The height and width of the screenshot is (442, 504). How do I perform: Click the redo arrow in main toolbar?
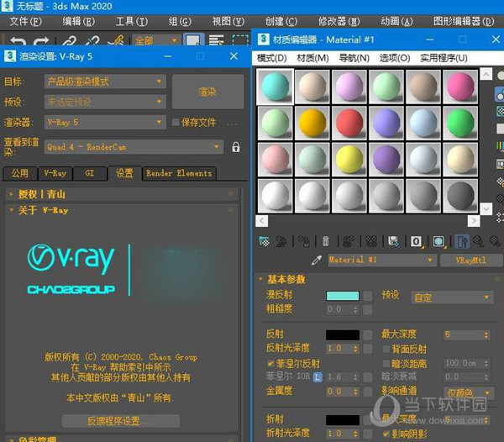[41, 41]
